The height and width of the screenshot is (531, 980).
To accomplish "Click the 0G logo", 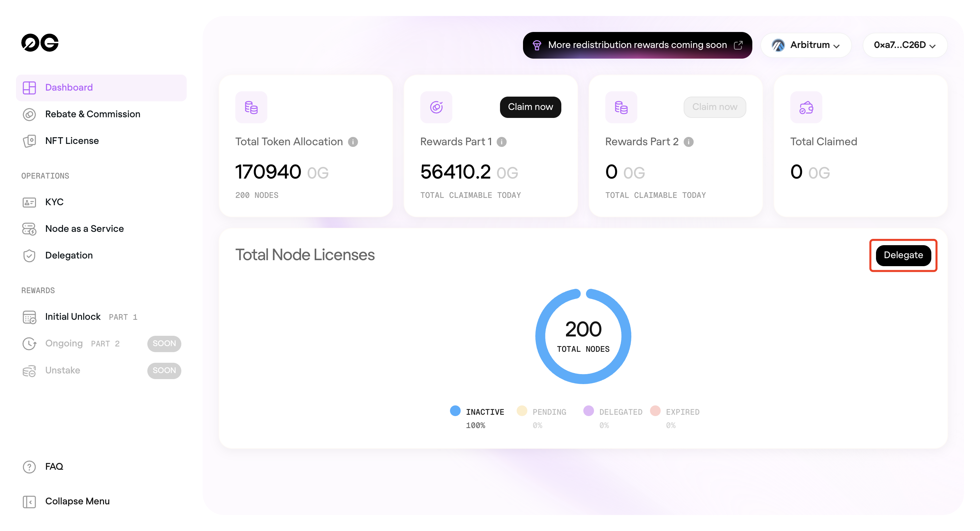I will click(40, 43).
